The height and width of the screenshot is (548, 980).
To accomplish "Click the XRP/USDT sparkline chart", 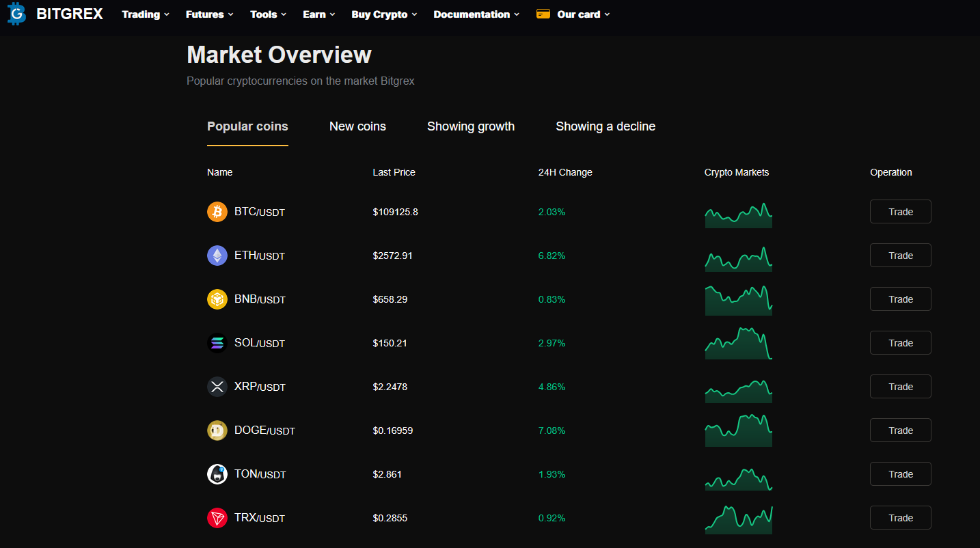I will (738, 392).
